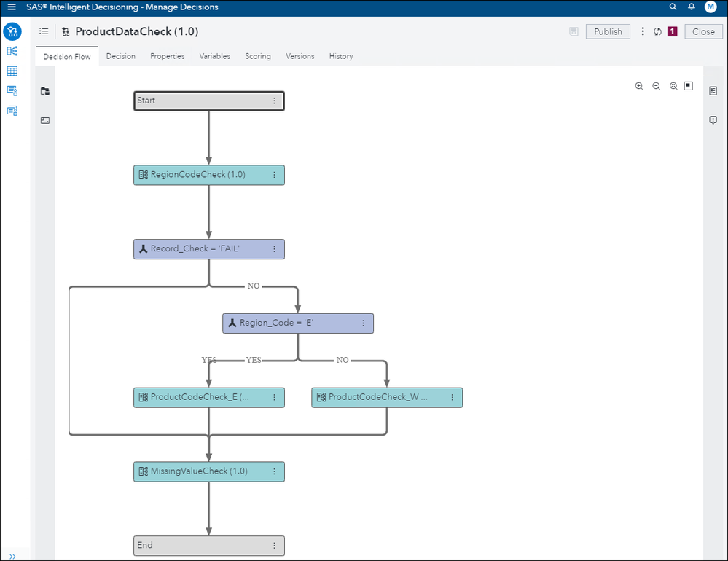Click the rule set icon on ProductCodeCheck_W
Image resolution: width=728 pixels, height=561 pixels.
(321, 397)
